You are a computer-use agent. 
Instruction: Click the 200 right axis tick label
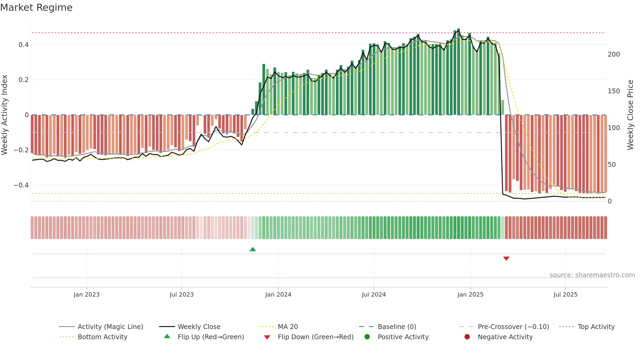tap(614, 54)
